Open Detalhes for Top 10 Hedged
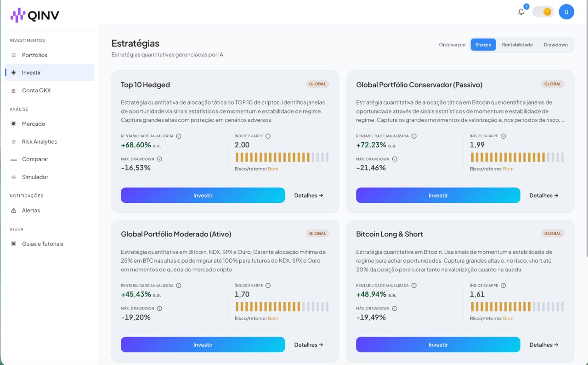Image resolution: width=588 pixels, height=365 pixels. coord(309,195)
